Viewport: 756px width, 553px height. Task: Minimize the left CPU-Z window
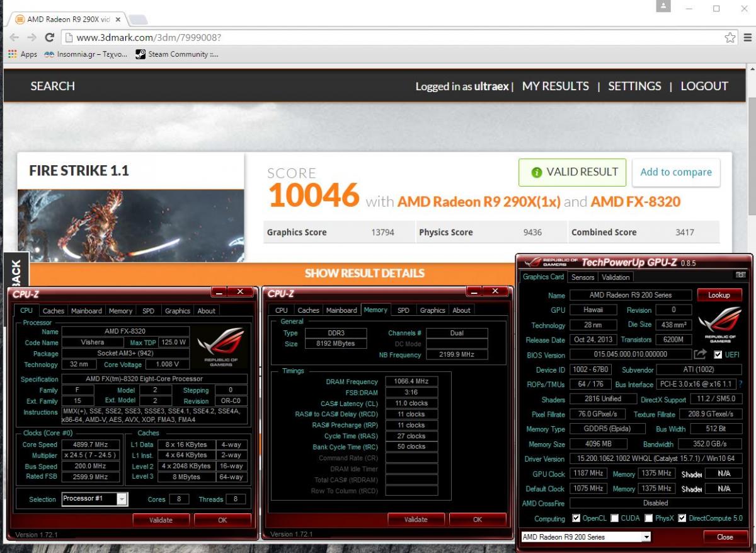pyautogui.click(x=219, y=292)
